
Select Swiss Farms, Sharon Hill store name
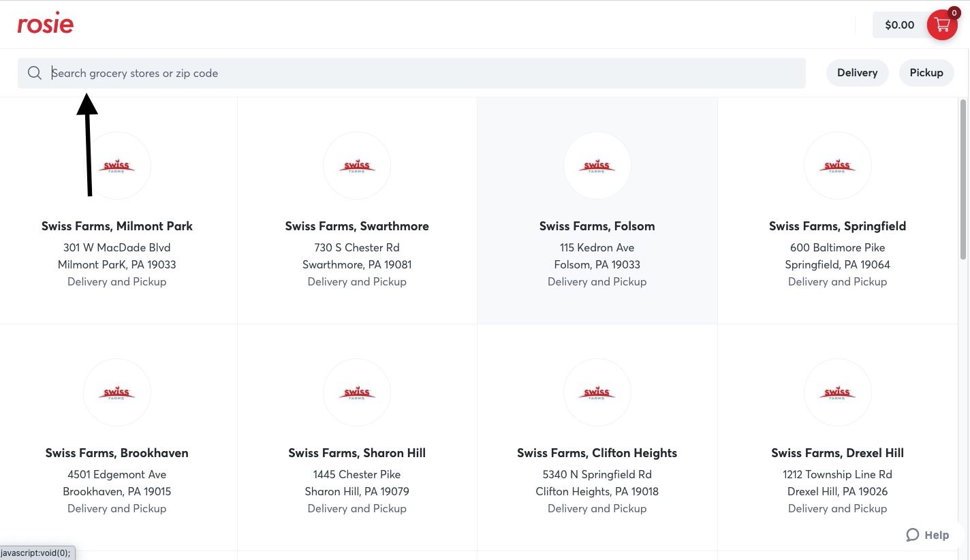click(x=357, y=453)
